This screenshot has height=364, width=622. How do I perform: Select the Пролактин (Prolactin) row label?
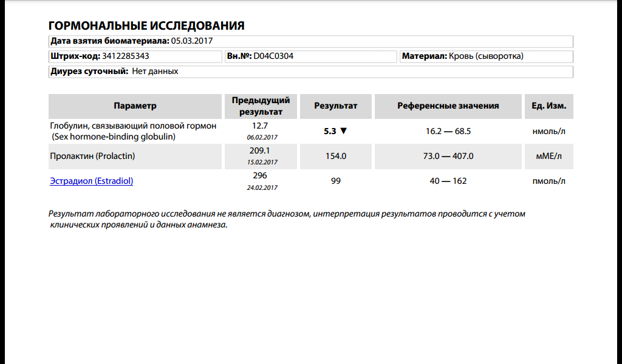pyautogui.click(x=92, y=156)
